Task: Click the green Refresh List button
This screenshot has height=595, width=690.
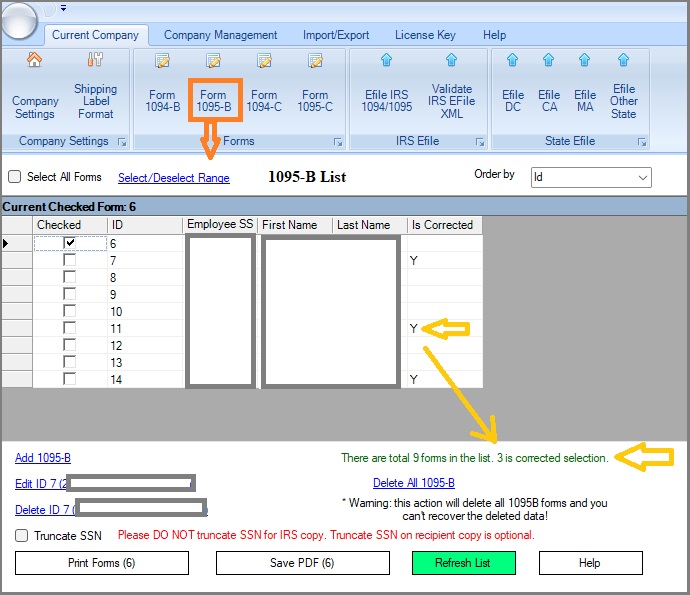Action: pyautogui.click(x=462, y=563)
